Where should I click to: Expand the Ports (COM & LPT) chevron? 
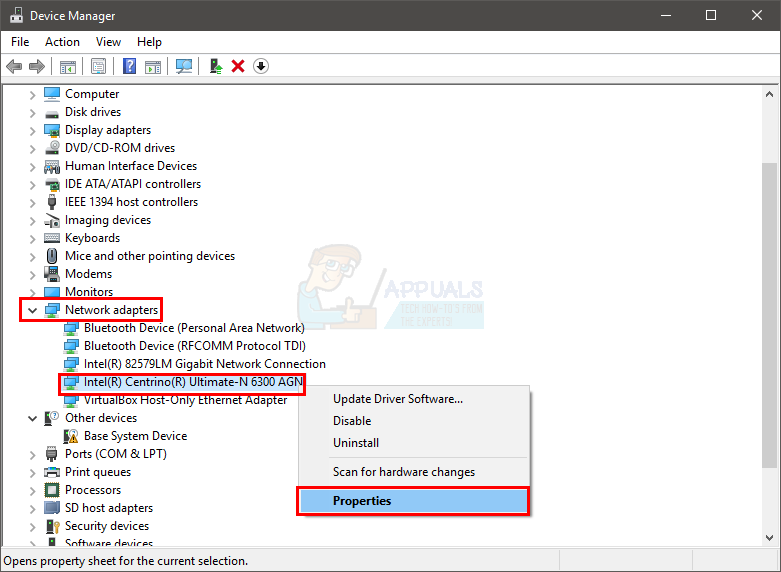[x=32, y=454]
